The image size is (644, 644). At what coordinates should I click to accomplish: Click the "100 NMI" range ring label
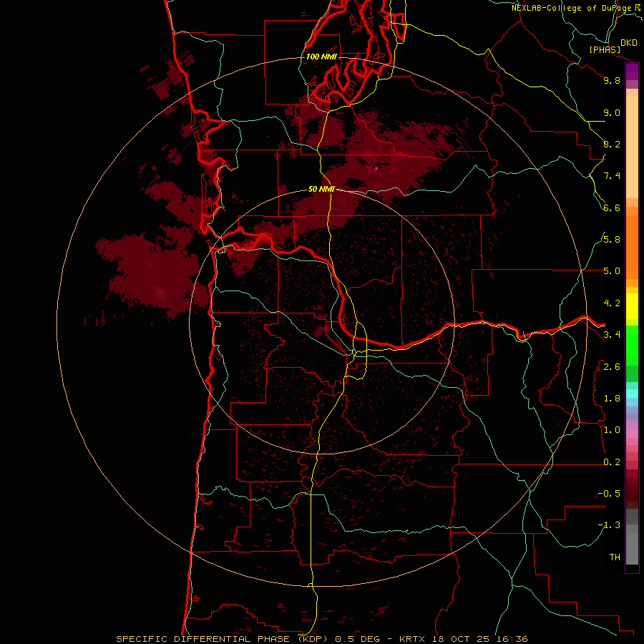pos(321,57)
